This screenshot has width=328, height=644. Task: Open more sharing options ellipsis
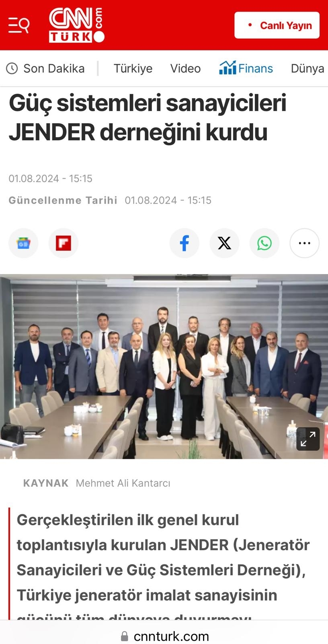[x=305, y=243]
